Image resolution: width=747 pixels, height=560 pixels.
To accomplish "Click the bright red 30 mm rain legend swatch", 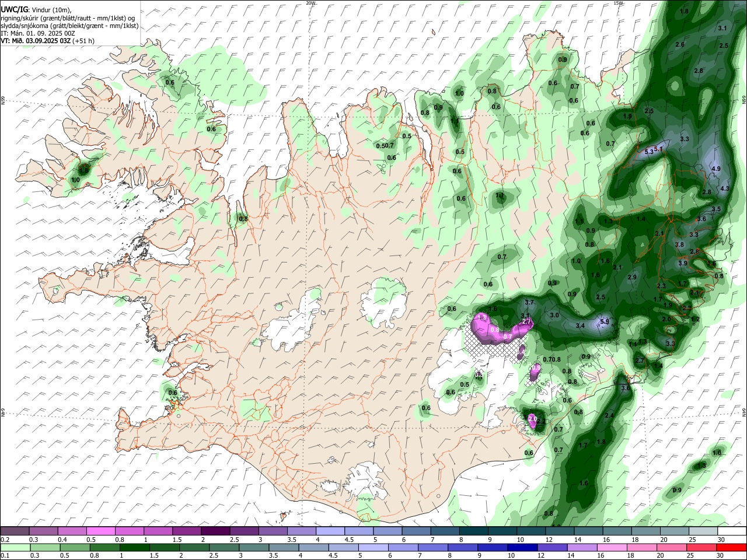I will point(731,547).
